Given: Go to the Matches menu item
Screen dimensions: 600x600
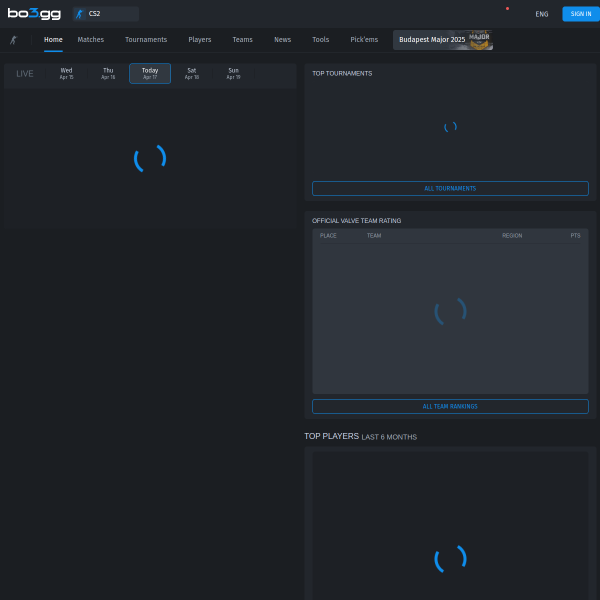Looking at the screenshot, I should pos(90,40).
